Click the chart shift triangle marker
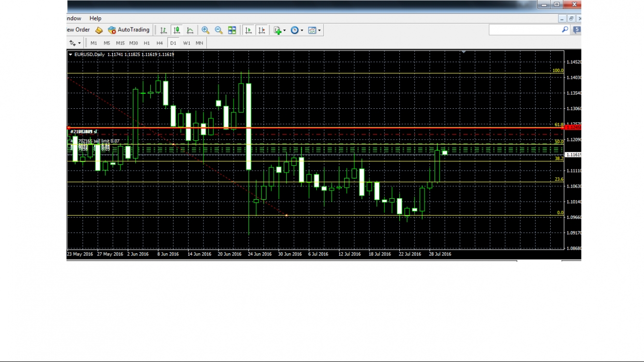This screenshot has height=362, width=644. coord(464,52)
